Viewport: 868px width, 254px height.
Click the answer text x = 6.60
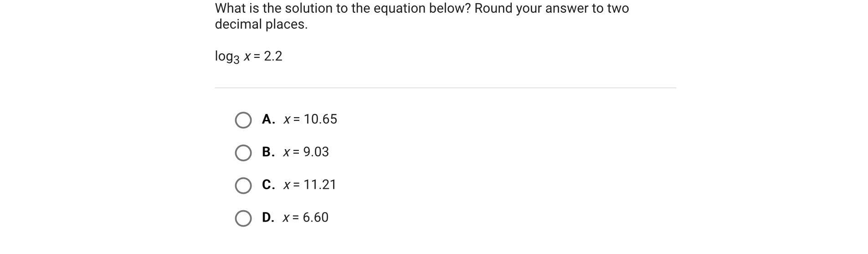pyautogui.click(x=306, y=218)
